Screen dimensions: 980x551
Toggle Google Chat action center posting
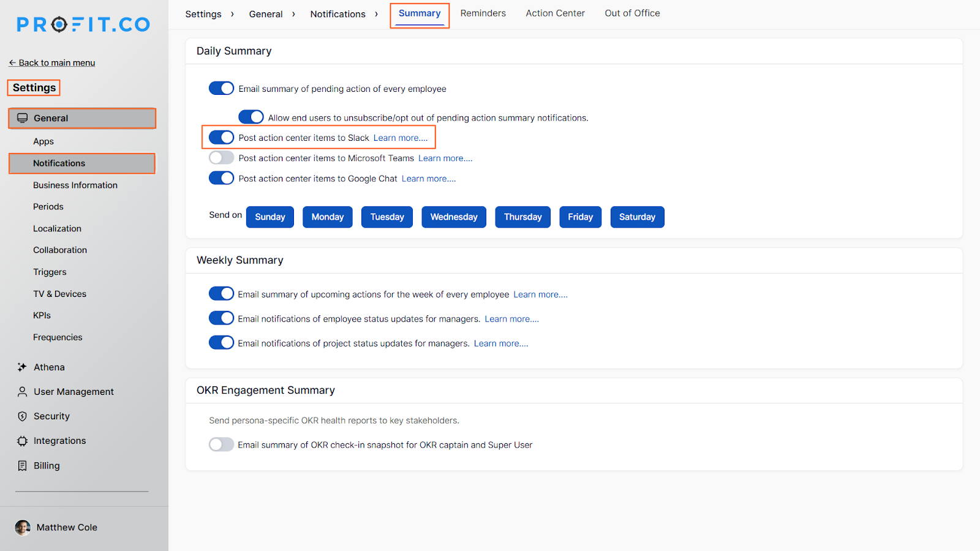tap(221, 178)
